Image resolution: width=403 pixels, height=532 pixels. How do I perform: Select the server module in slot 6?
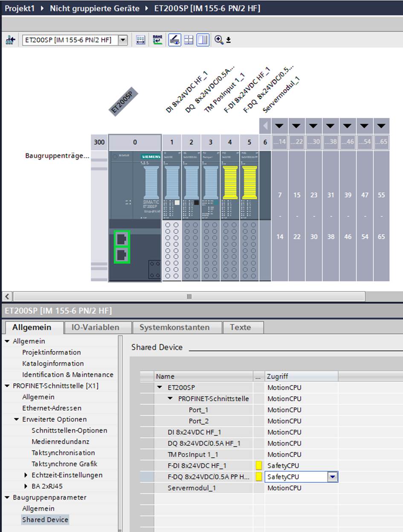[x=265, y=215]
